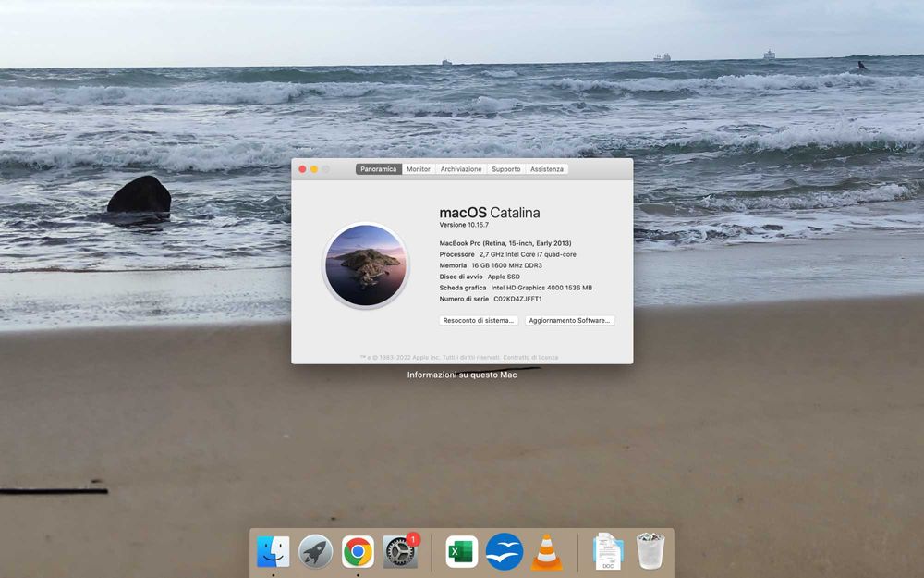Click Intel HD Graphics 4000 value

coord(541,288)
